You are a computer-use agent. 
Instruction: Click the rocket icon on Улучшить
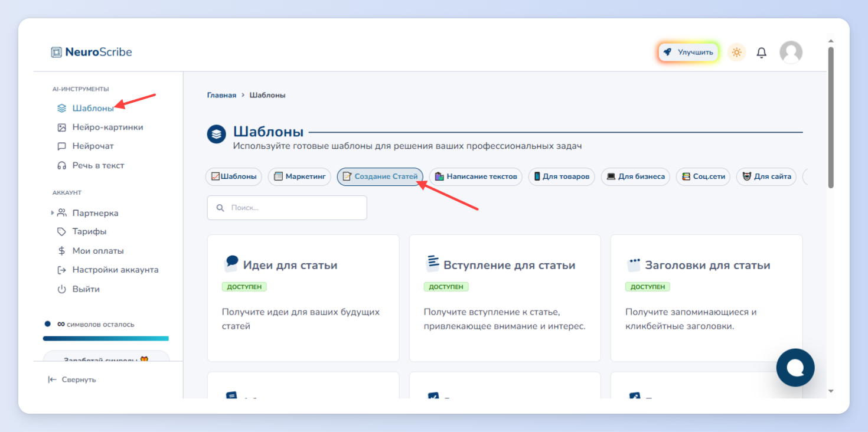(667, 52)
